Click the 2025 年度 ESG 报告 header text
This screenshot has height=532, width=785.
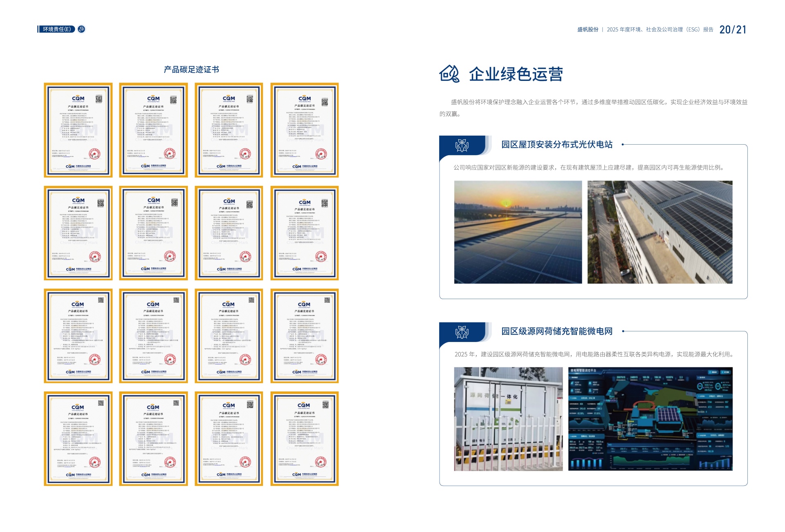tap(659, 29)
